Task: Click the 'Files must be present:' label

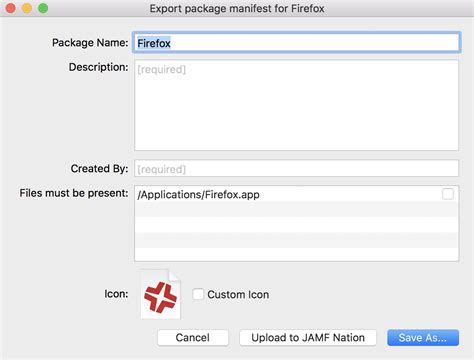Action: (x=74, y=193)
